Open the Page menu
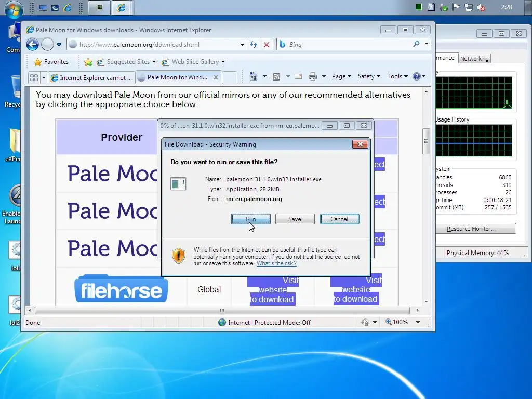The image size is (532, 399). coord(341,76)
